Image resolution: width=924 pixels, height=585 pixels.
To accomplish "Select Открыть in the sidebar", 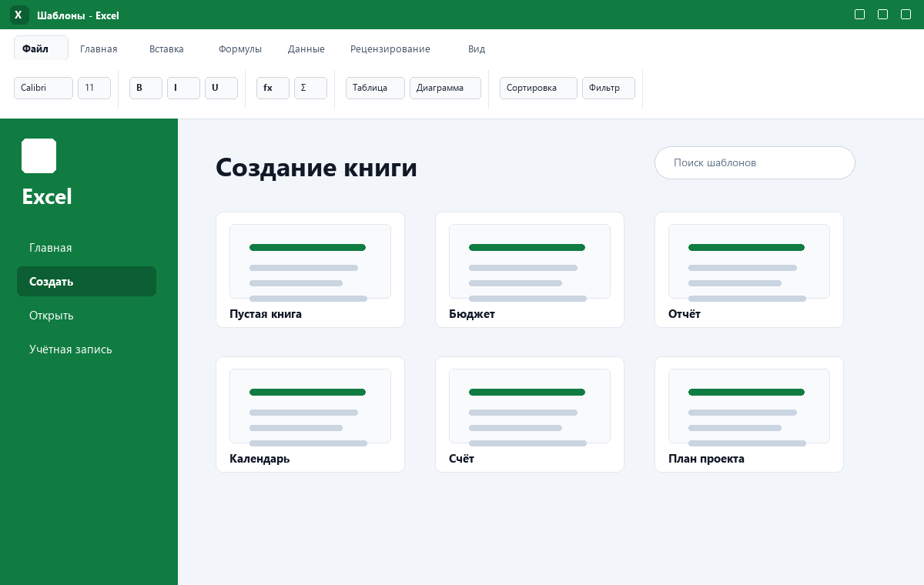I will click(86, 316).
